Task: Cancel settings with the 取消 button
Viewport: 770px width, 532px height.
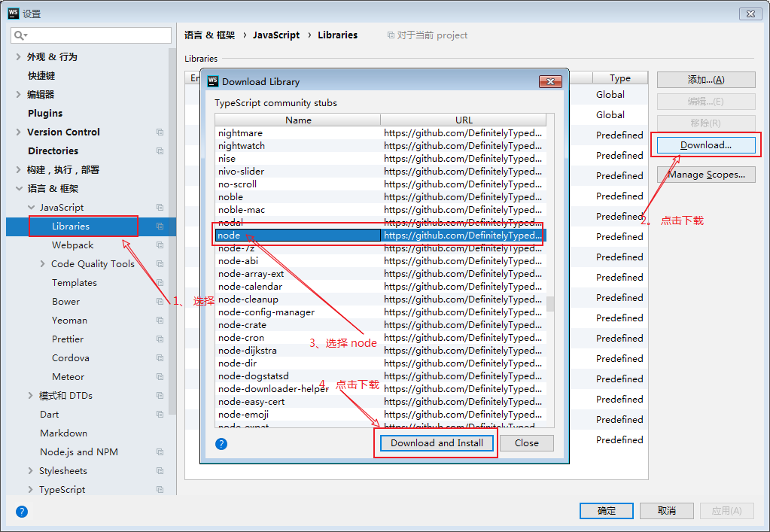Action: coord(666,511)
